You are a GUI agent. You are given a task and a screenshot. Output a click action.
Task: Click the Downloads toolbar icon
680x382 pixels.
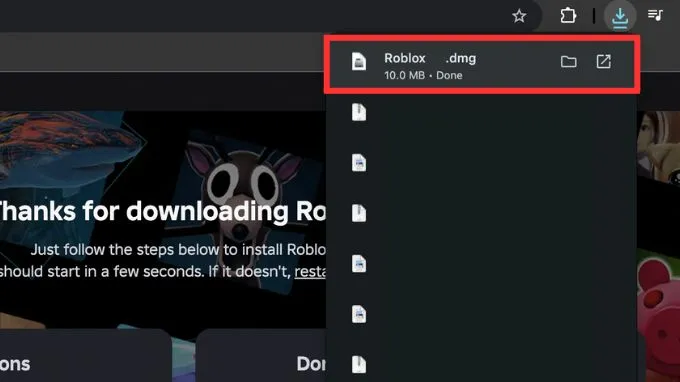(x=620, y=17)
